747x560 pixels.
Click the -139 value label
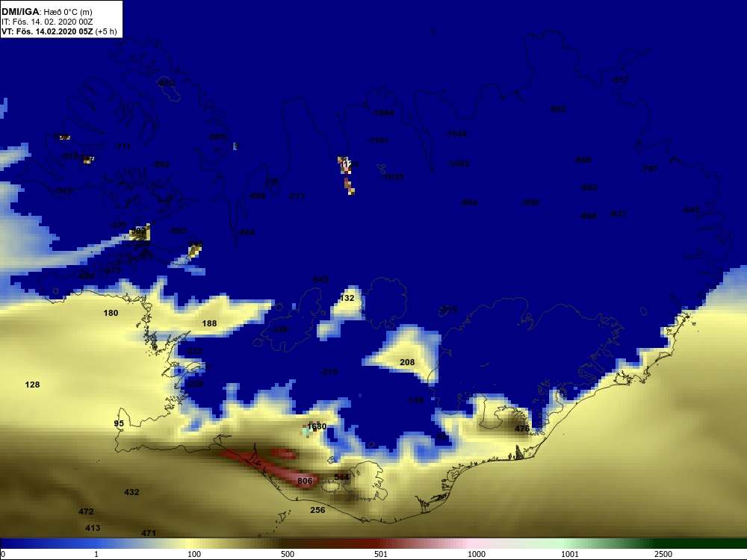point(415,400)
